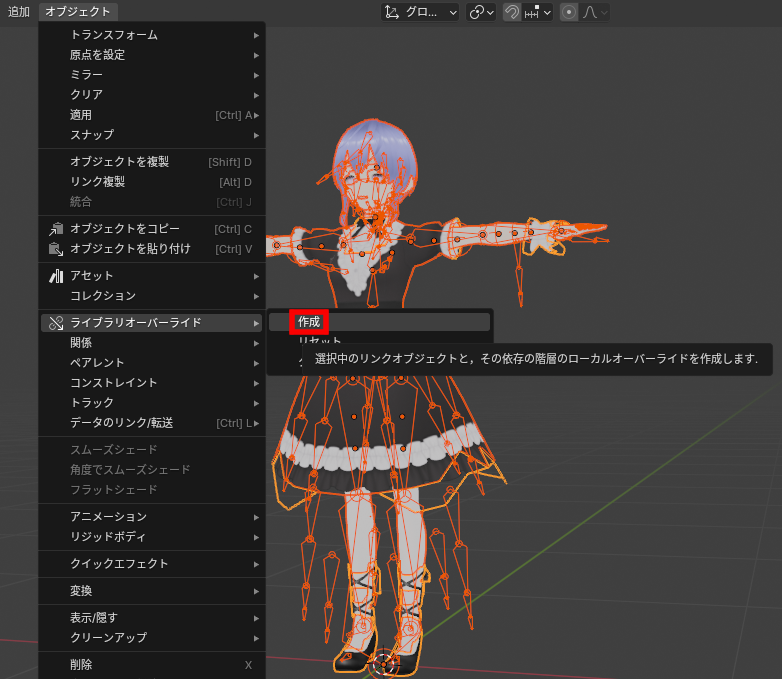Click the 3D cursor at character's feet
This screenshot has width=782, height=679.
384,664
